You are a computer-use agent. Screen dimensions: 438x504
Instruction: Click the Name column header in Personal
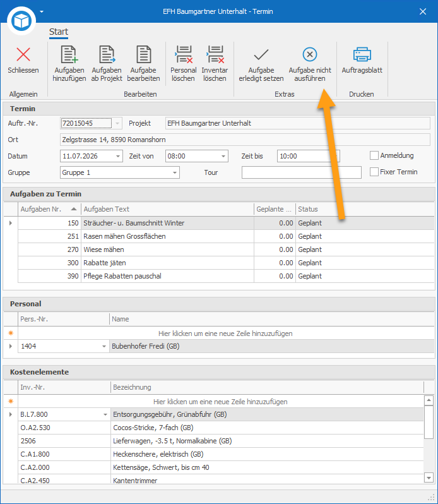pos(271,319)
